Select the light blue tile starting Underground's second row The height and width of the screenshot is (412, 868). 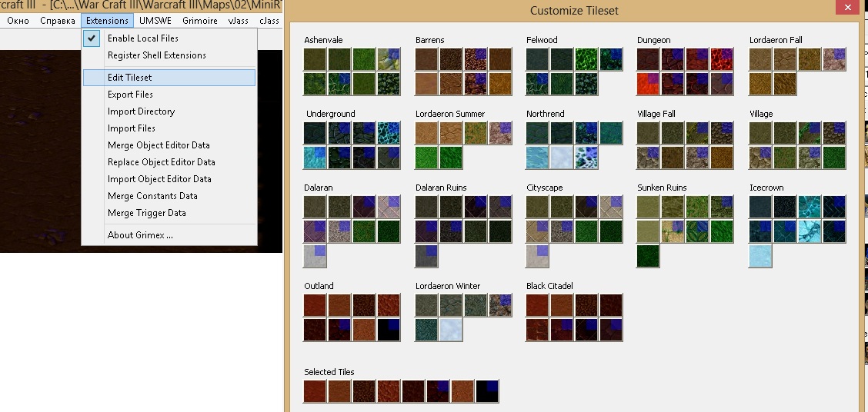coord(315,158)
